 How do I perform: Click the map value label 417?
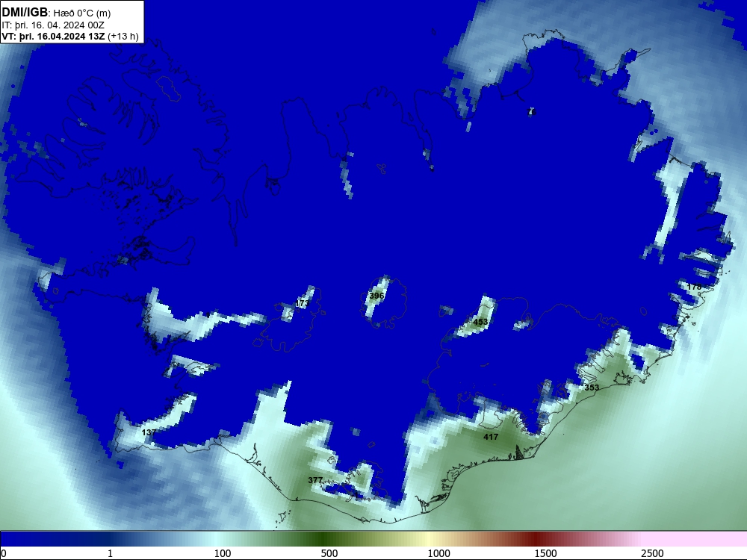click(491, 437)
